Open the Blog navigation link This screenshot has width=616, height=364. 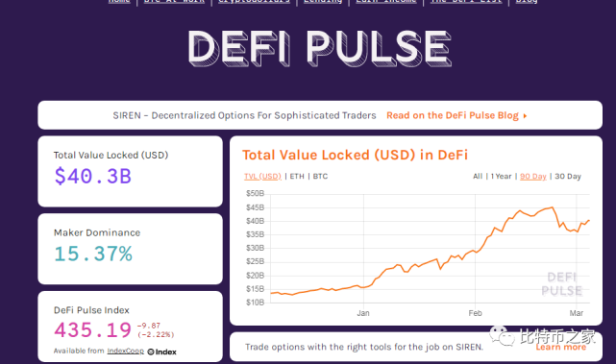[x=526, y=2]
